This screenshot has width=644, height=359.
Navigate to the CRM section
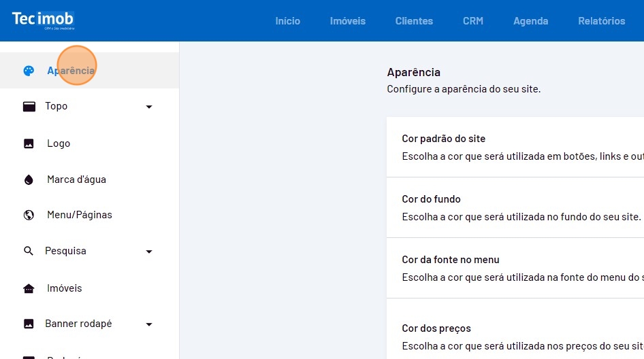coord(472,21)
